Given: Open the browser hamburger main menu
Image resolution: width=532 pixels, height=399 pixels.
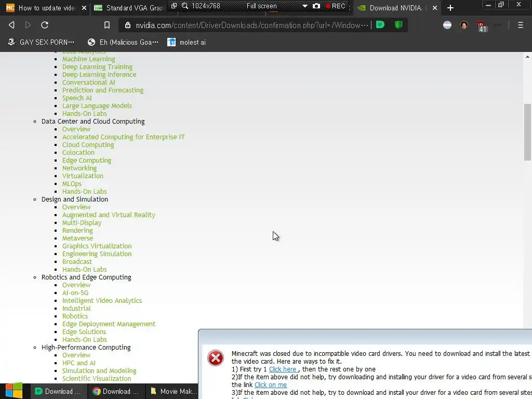Looking at the screenshot, I should (x=520, y=25).
